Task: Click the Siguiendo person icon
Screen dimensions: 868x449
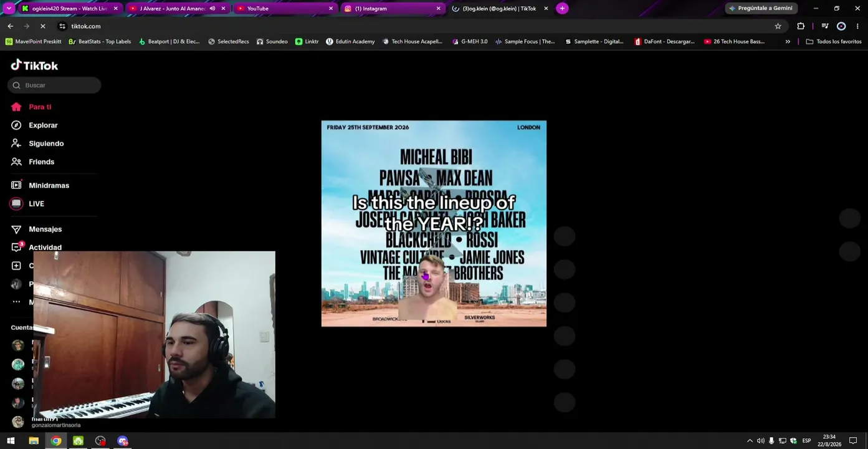Action: pos(16,143)
